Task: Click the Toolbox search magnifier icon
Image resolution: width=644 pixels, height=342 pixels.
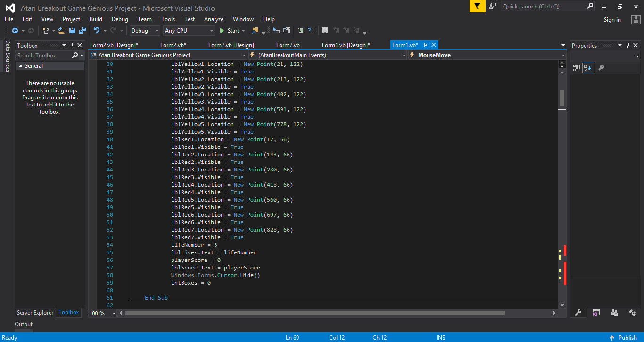Action: (75, 56)
